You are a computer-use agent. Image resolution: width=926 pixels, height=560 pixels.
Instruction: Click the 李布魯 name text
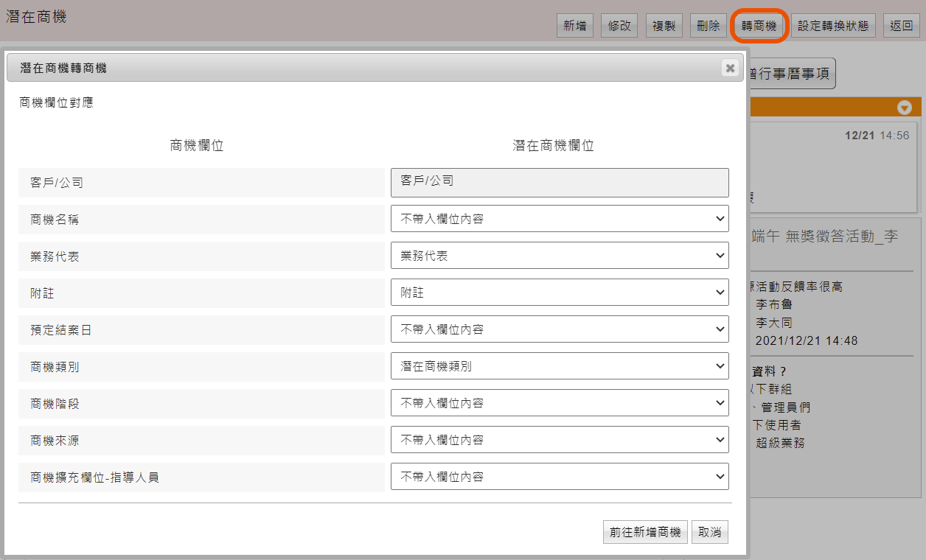tap(774, 304)
